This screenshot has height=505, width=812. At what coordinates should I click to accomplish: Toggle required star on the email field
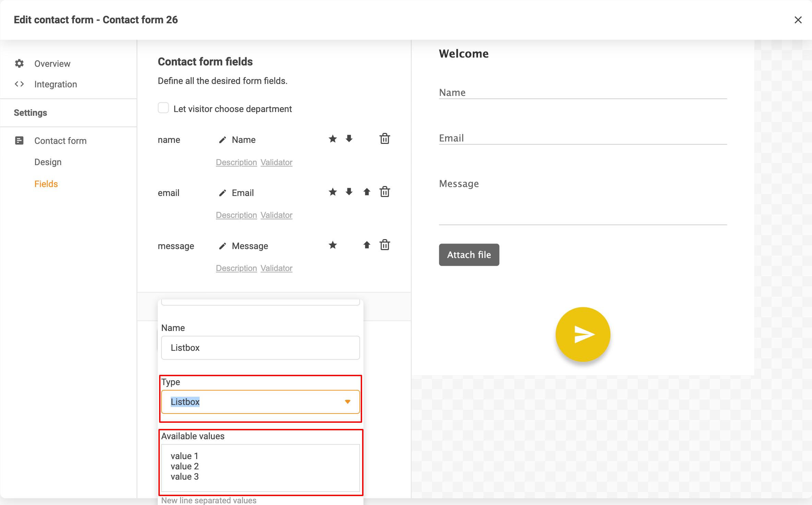[332, 192]
